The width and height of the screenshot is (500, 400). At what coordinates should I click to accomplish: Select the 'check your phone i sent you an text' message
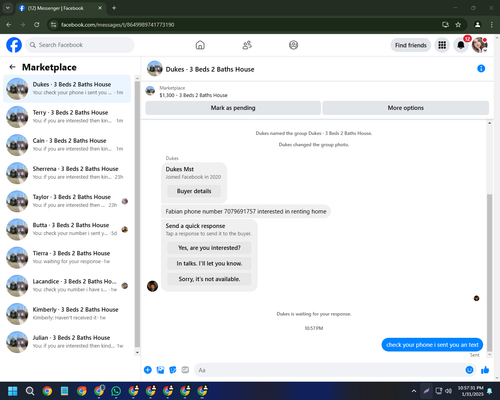point(432,345)
